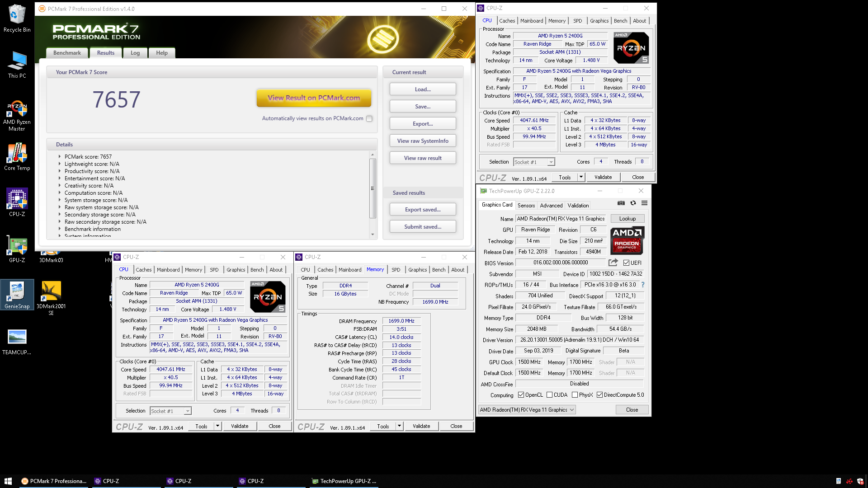Screen dimensions: 868x488
Task: Open the Recycle Bin desktop icon
Action: [x=17, y=19]
